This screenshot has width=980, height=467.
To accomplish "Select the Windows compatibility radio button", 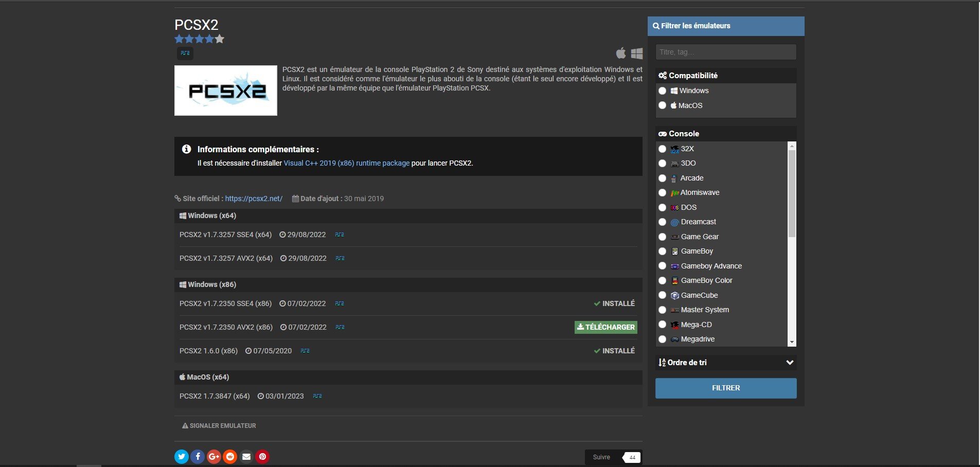I will [662, 91].
